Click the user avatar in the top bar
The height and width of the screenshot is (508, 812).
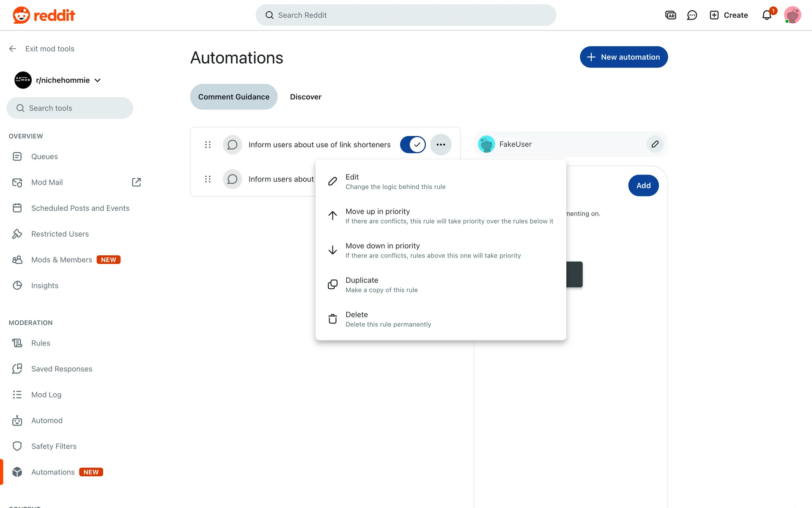[792, 15]
